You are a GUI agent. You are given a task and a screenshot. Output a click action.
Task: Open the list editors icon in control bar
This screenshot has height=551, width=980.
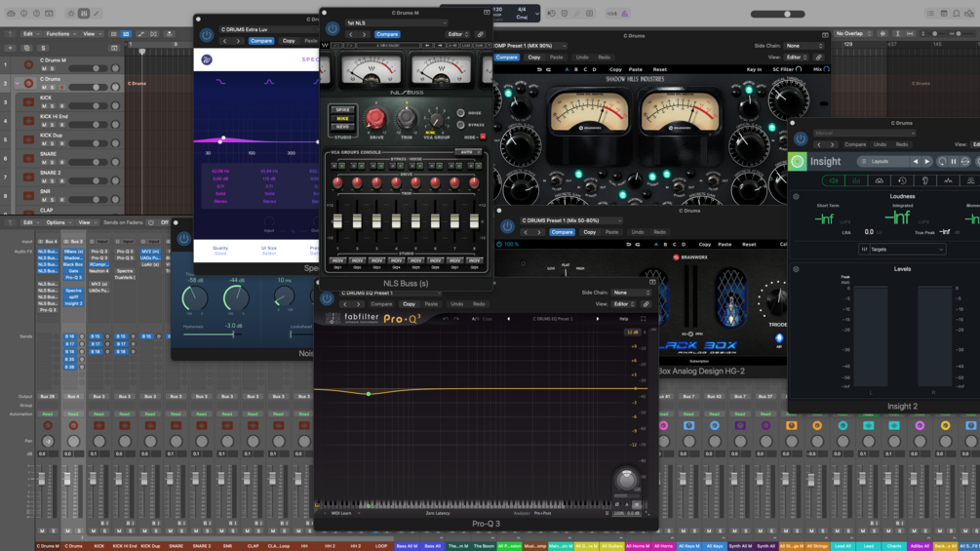[930, 13]
